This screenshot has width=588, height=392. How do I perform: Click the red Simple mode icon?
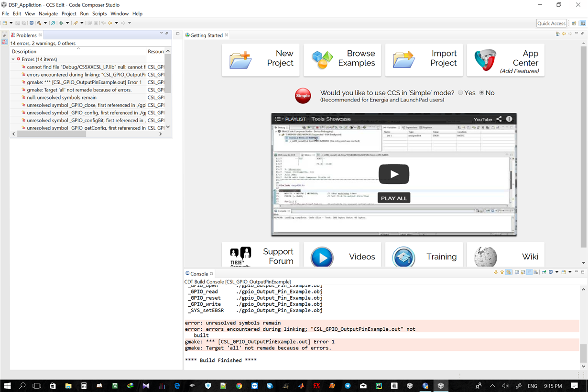click(x=303, y=96)
